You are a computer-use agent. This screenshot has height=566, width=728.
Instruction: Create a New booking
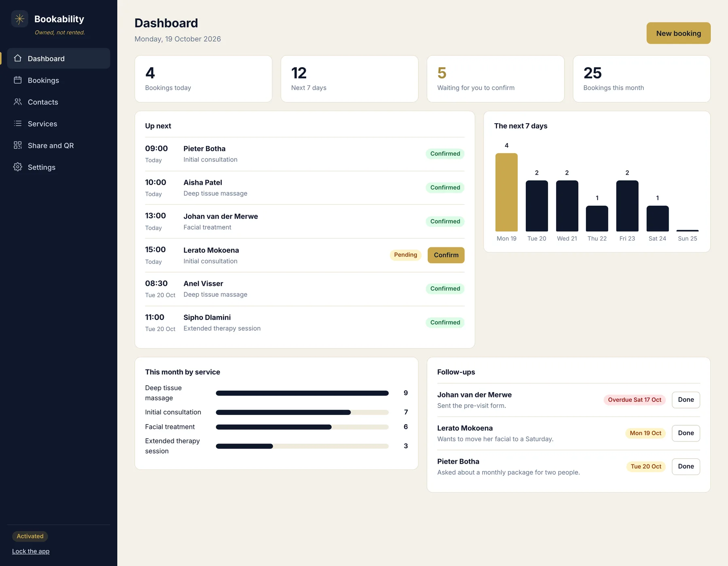point(678,33)
